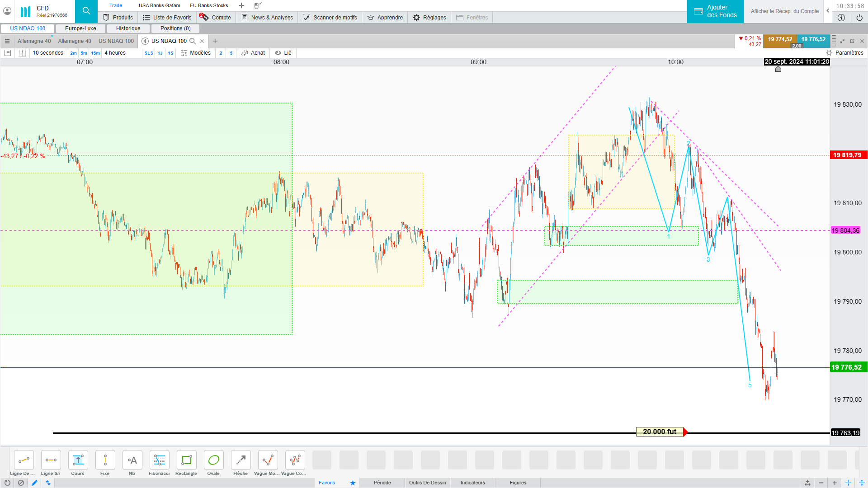Select the Flèche arrow tool

click(x=241, y=460)
